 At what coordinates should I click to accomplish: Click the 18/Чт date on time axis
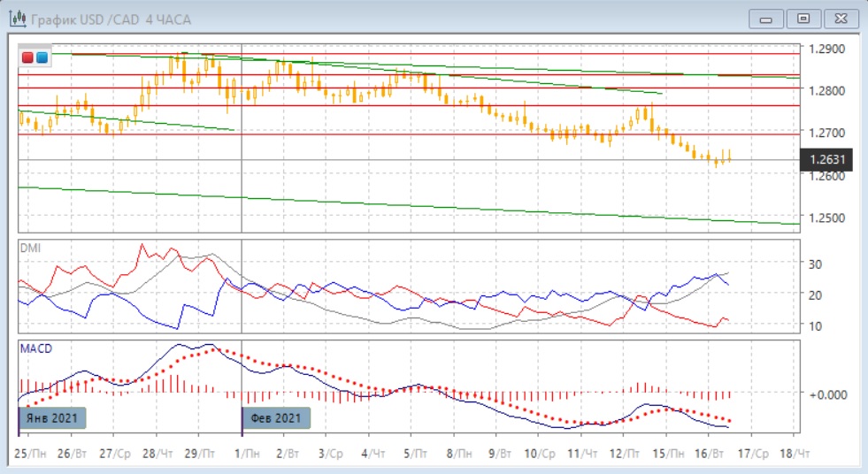[794, 453]
